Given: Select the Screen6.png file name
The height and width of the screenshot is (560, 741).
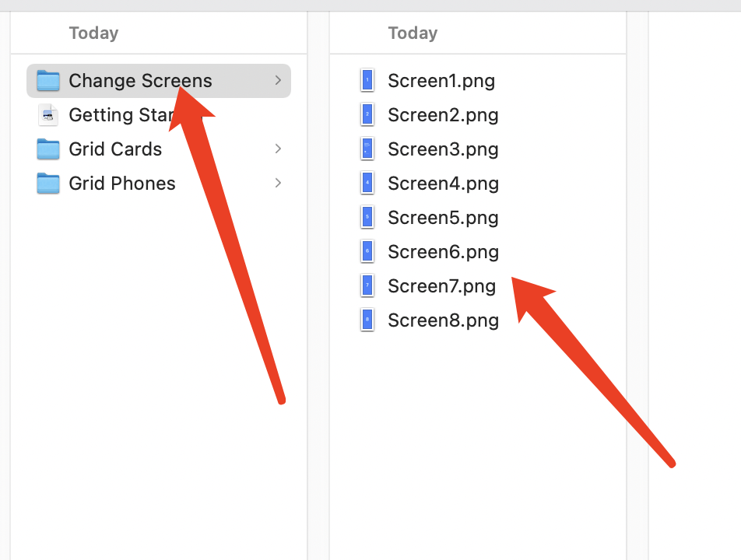Looking at the screenshot, I should 443,252.
